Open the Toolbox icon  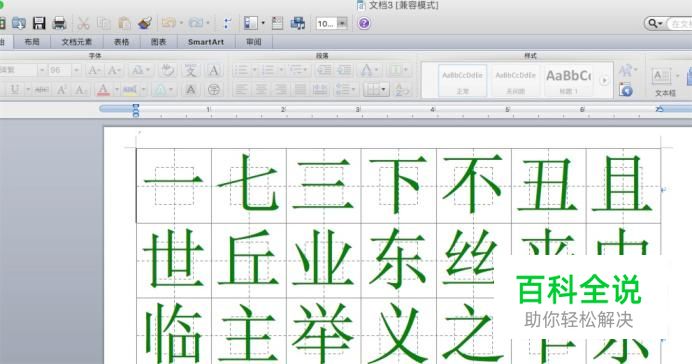(278, 23)
